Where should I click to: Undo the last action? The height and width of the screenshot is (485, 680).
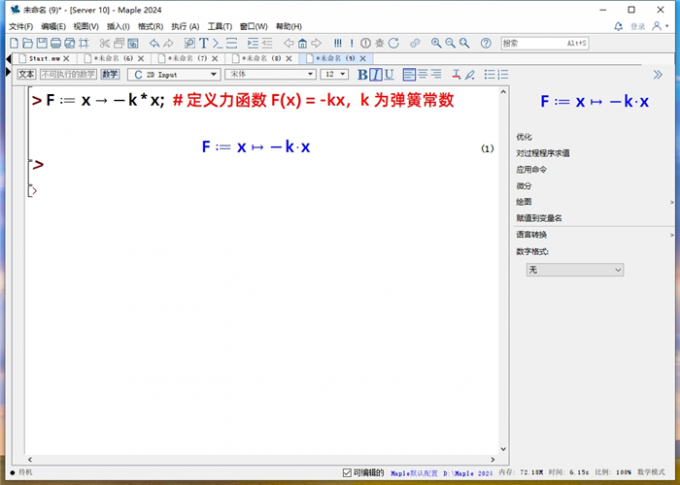tap(154, 43)
